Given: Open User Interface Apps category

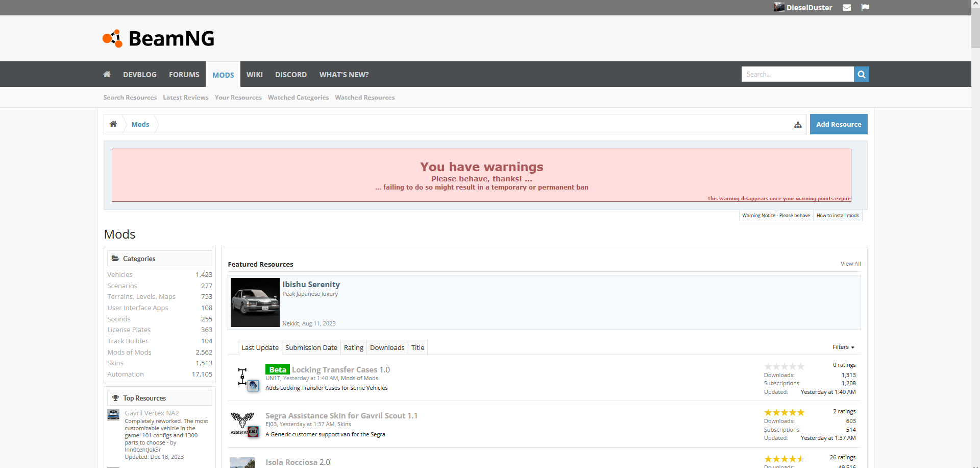Looking at the screenshot, I should coord(138,308).
